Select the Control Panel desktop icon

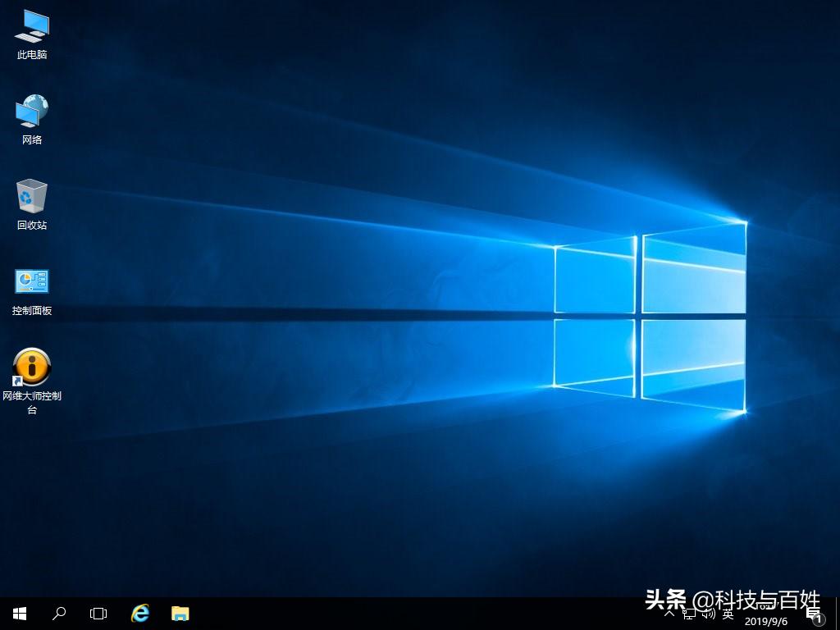30,285
